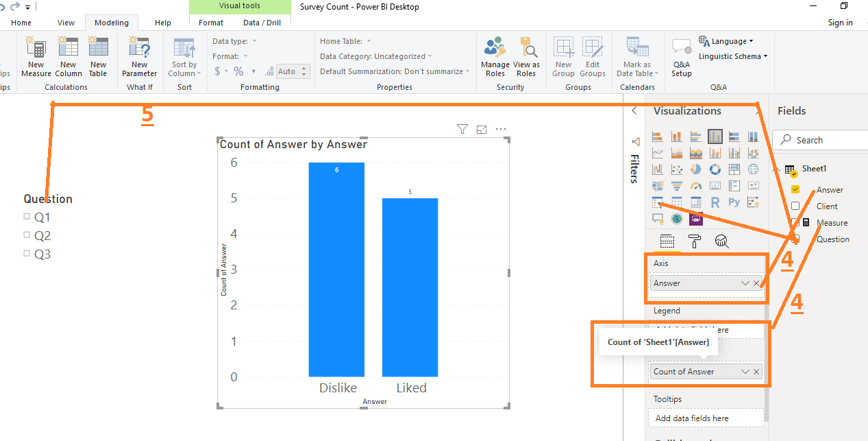Image resolution: width=868 pixels, height=441 pixels.
Task: Tick Q3 in Question slicer
Action: (27, 254)
